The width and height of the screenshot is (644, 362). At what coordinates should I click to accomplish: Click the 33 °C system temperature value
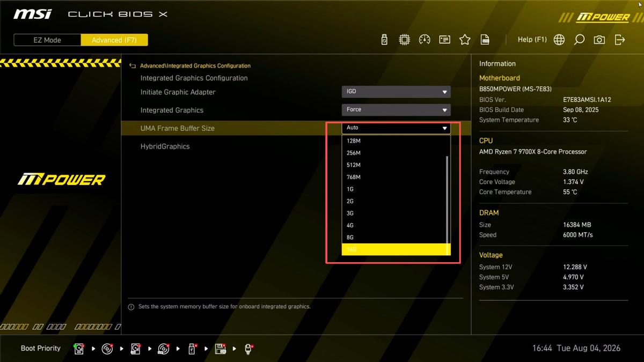pyautogui.click(x=570, y=120)
